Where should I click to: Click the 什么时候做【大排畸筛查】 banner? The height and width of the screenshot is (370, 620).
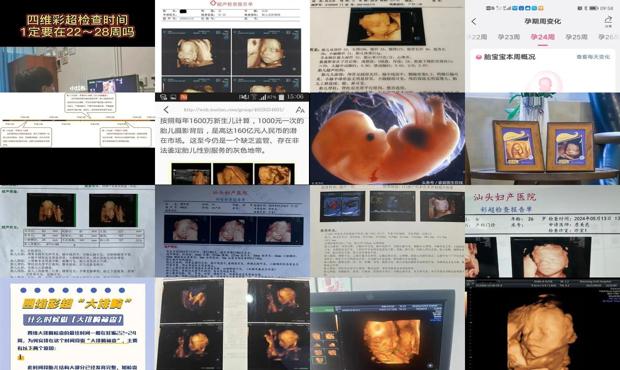74,319
